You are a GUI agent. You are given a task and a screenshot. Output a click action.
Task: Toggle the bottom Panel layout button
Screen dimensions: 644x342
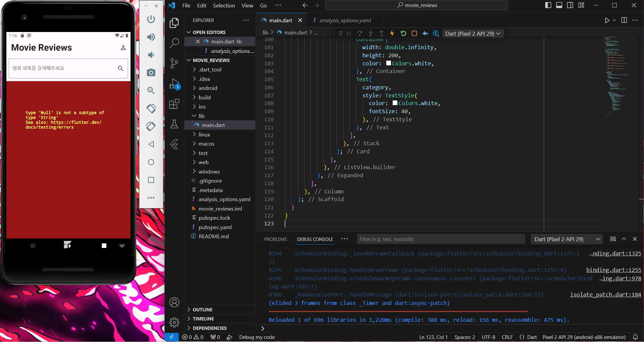click(559, 5)
